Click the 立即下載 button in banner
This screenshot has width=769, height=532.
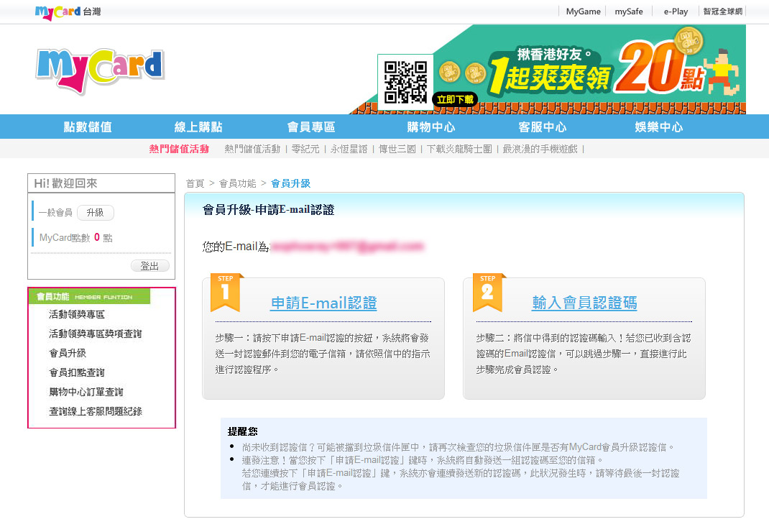(x=455, y=100)
